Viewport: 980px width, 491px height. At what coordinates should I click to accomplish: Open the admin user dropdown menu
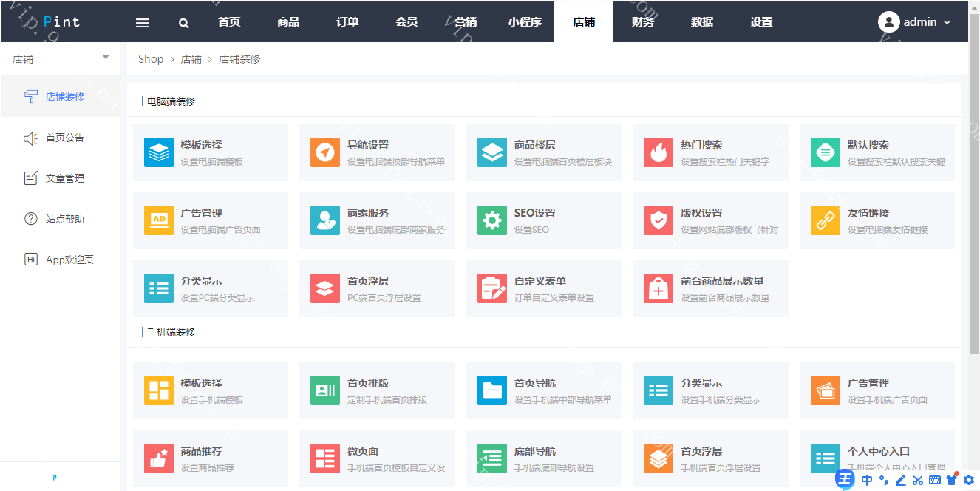click(915, 22)
